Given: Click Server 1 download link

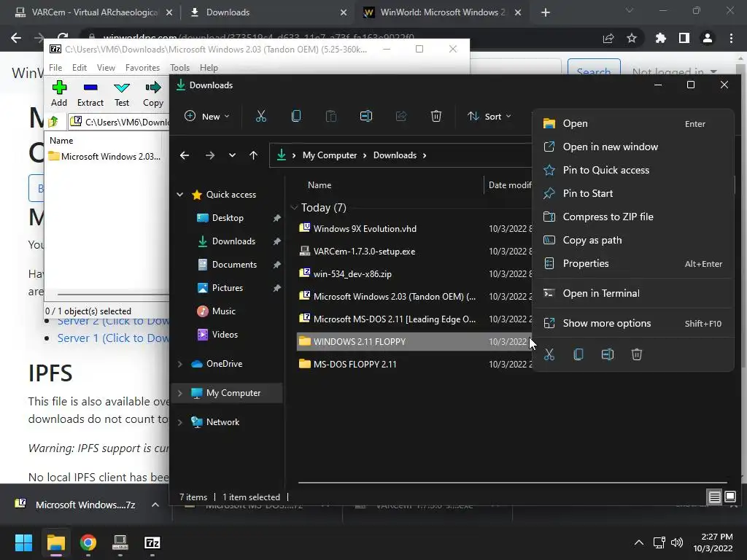Looking at the screenshot, I should tap(113, 338).
